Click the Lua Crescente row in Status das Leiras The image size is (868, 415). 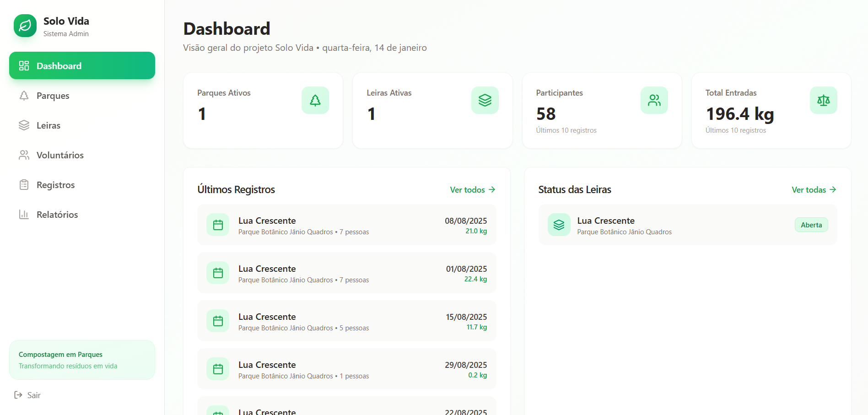[x=688, y=225]
